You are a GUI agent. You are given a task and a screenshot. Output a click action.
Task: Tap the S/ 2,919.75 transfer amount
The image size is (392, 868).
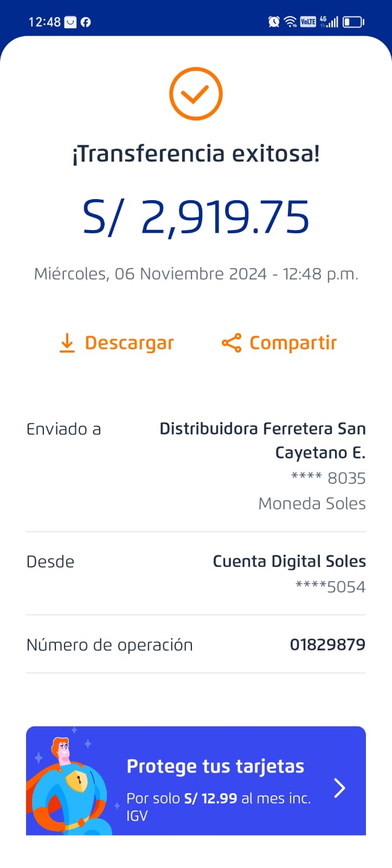click(196, 217)
